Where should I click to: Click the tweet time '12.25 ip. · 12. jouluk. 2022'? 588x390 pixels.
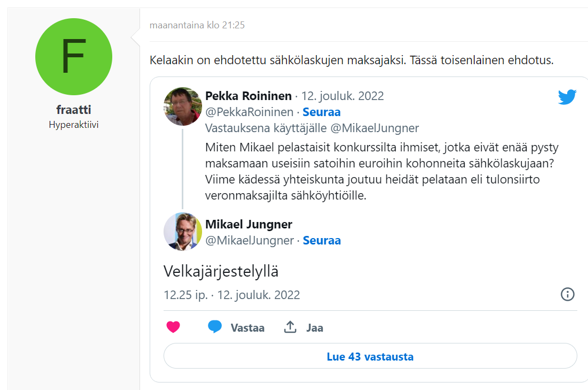pos(232,295)
